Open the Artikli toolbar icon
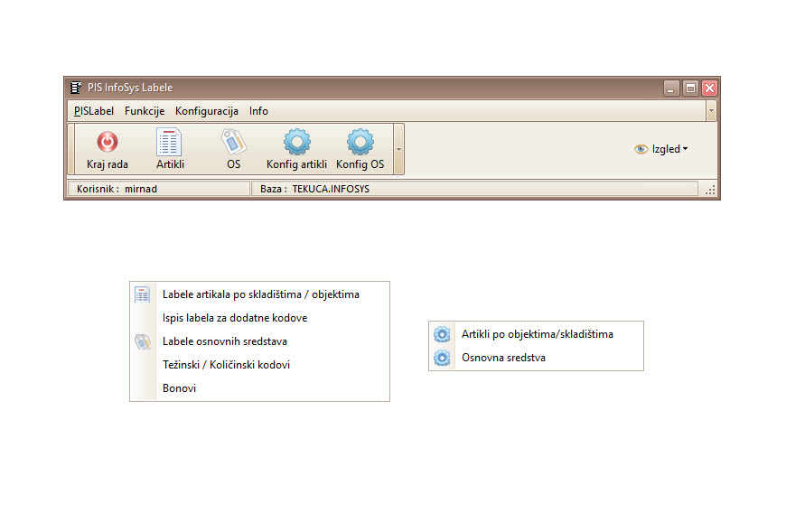 tap(170, 142)
